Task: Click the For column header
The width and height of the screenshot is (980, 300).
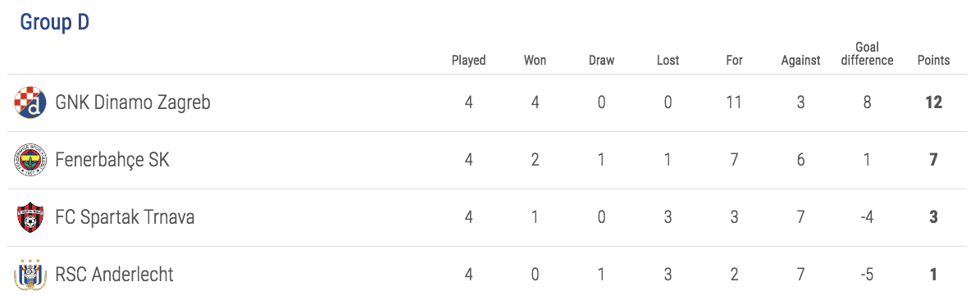Action: coord(734,61)
